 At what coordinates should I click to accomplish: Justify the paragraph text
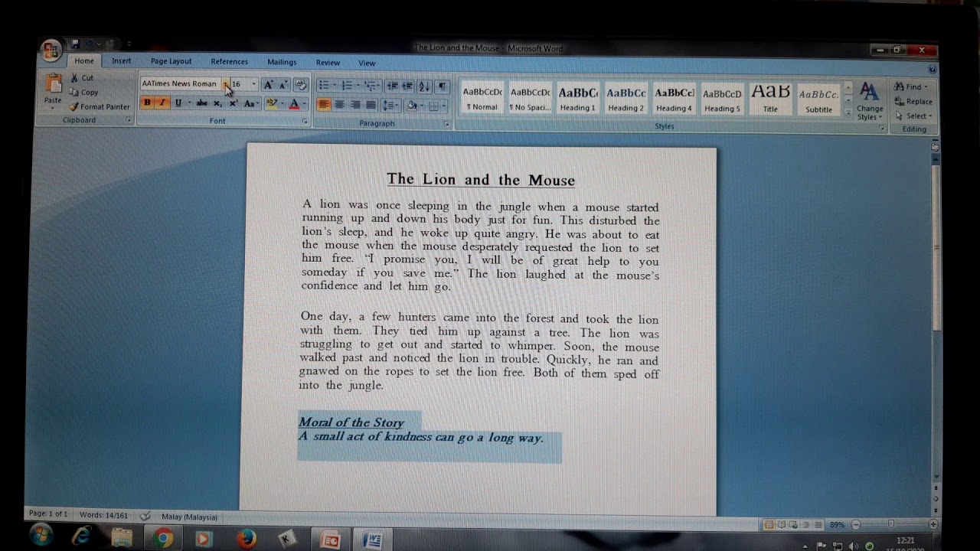click(x=371, y=106)
